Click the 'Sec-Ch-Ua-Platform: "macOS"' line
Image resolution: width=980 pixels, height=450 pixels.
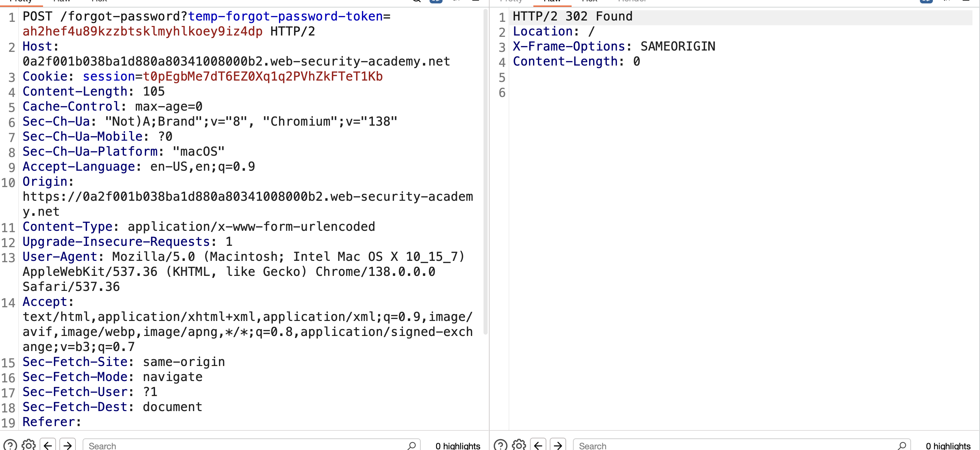124,151
